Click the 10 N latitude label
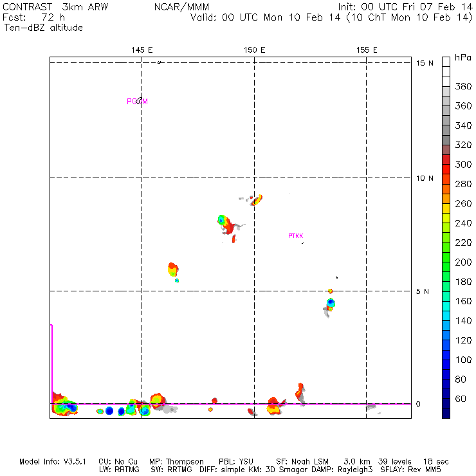Screen dimensions: 476x476 [x=425, y=178]
